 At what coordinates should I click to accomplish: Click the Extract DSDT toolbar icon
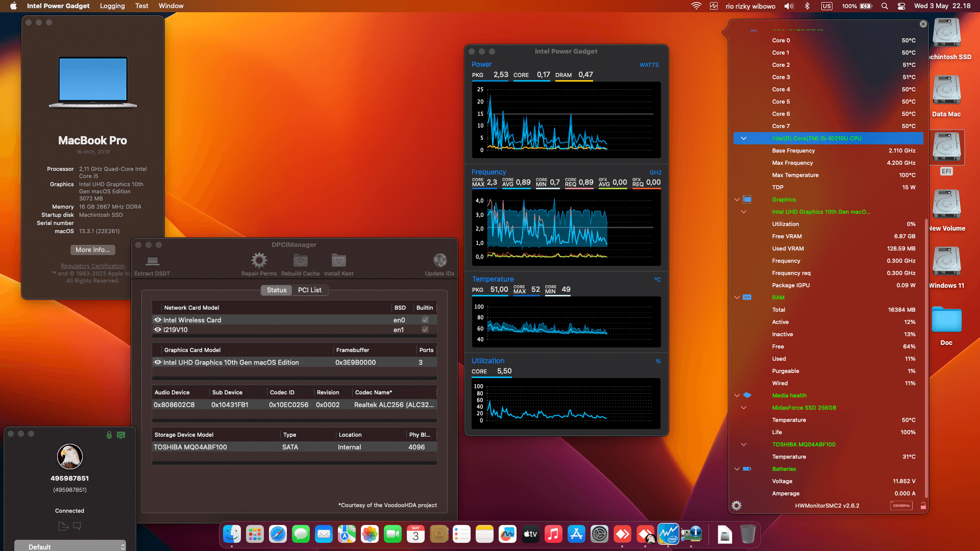[x=152, y=261]
